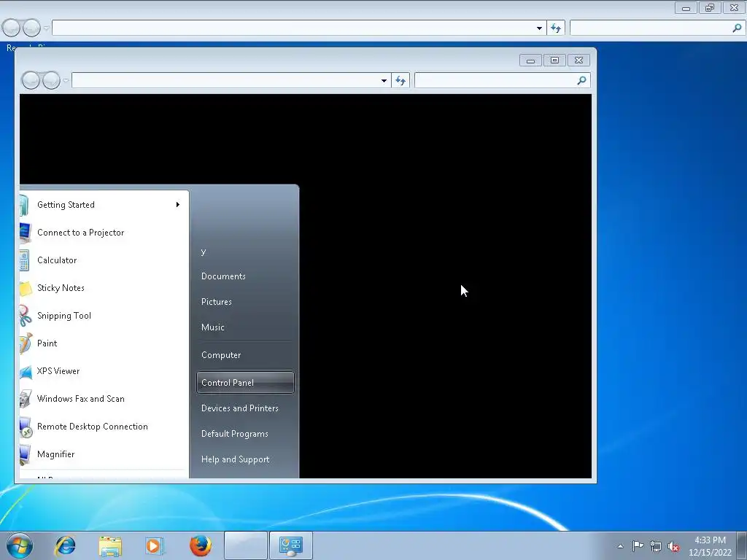Viewport: 747px width, 560px height.
Task: Open Windows Explorer folder taskbar icon
Action: point(110,545)
